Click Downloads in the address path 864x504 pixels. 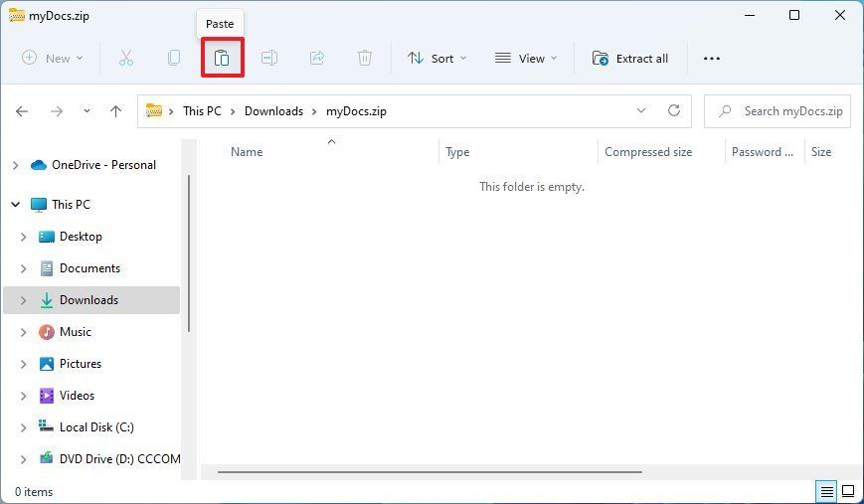273,111
